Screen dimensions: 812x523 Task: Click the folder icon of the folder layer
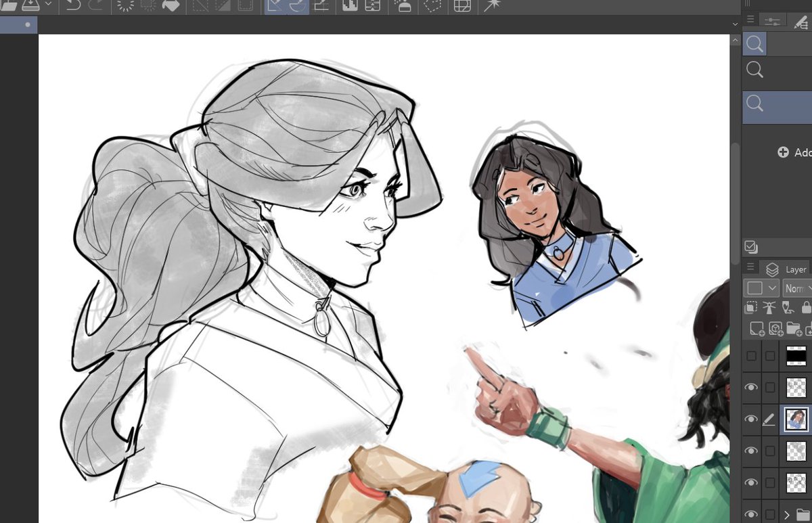click(x=803, y=514)
